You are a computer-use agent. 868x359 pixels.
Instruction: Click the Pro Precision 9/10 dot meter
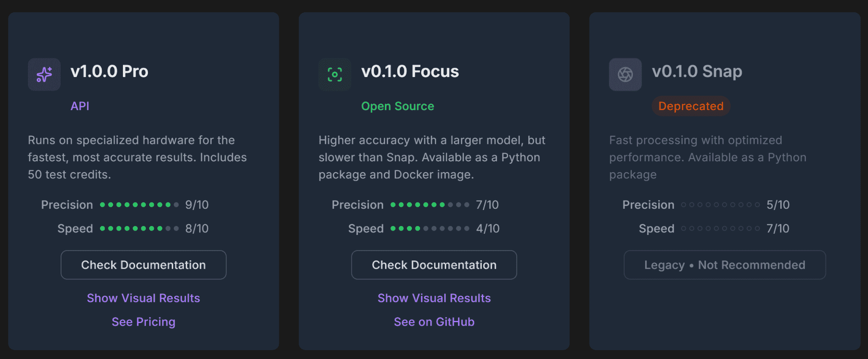139,205
